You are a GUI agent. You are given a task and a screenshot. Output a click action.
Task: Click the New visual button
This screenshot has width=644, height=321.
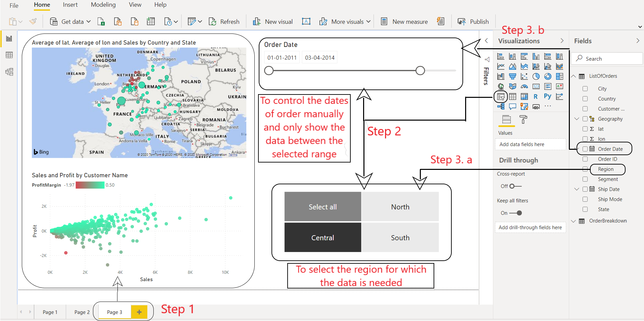(273, 22)
